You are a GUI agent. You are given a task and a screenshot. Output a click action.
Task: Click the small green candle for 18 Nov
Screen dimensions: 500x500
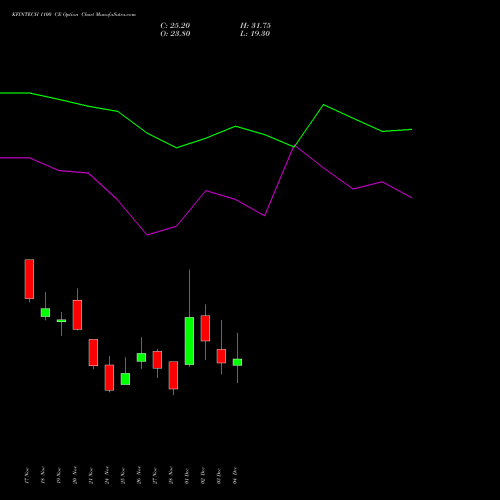45,312
